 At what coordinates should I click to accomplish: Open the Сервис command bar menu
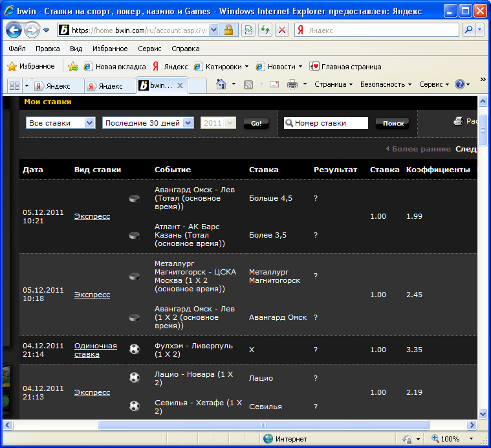[434, 84]
